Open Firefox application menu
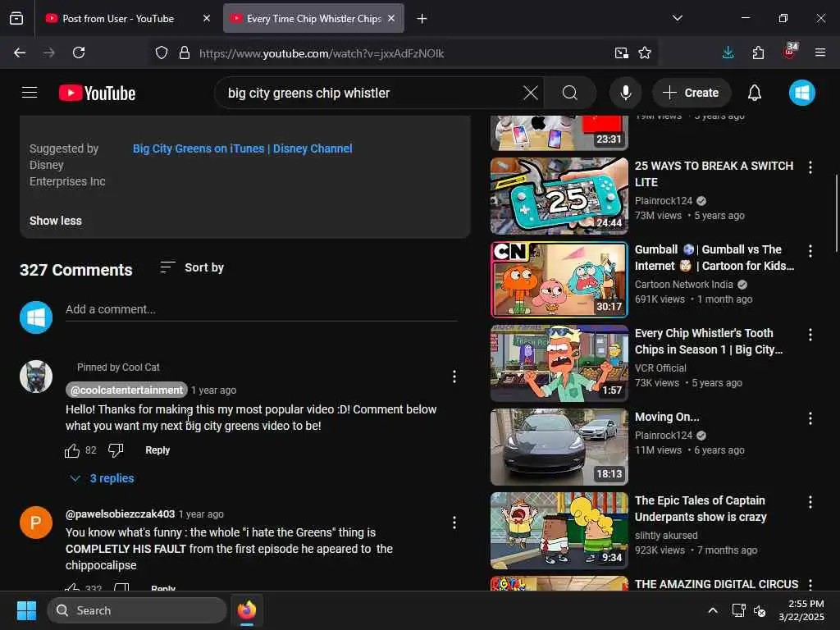 (820, 52)
